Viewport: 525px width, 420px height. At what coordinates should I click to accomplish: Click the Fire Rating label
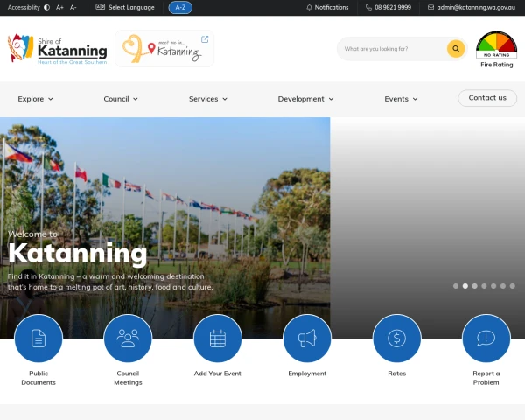496,65
